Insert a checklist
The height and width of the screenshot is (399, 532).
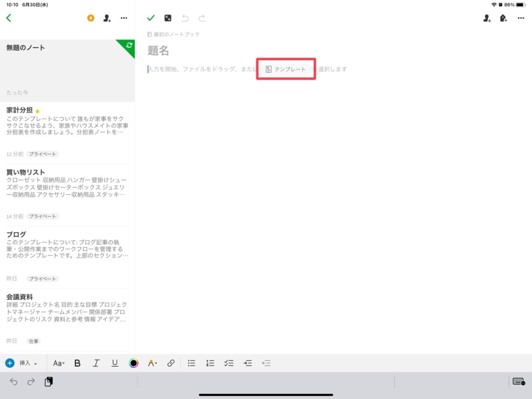tap(229, 363)
